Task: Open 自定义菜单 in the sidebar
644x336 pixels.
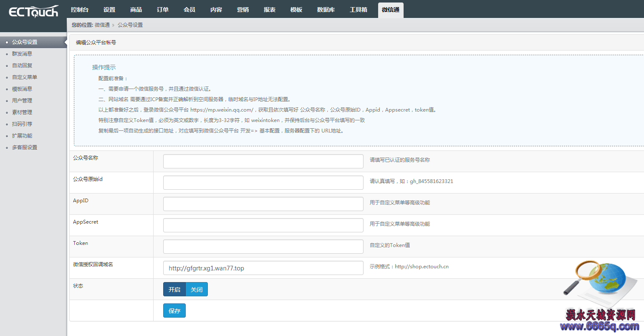Action: click(25, 77)
